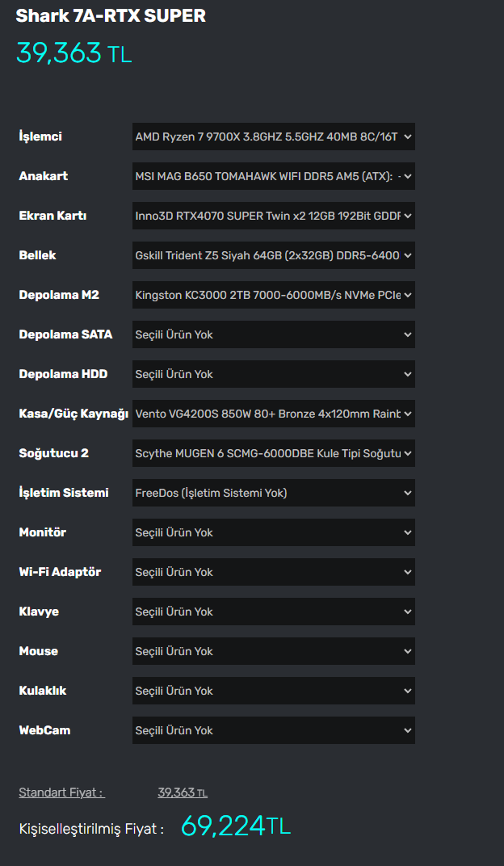504x866 pixels.
Task: Click the 69,224 TL customized price
Action: [235, 826]
